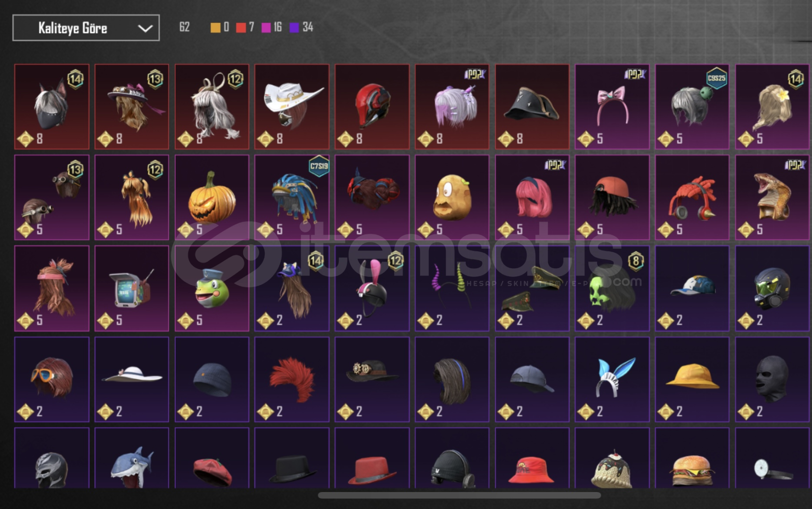Choose the green frog police cap item
Screen dimensions: 812x509
212,288
